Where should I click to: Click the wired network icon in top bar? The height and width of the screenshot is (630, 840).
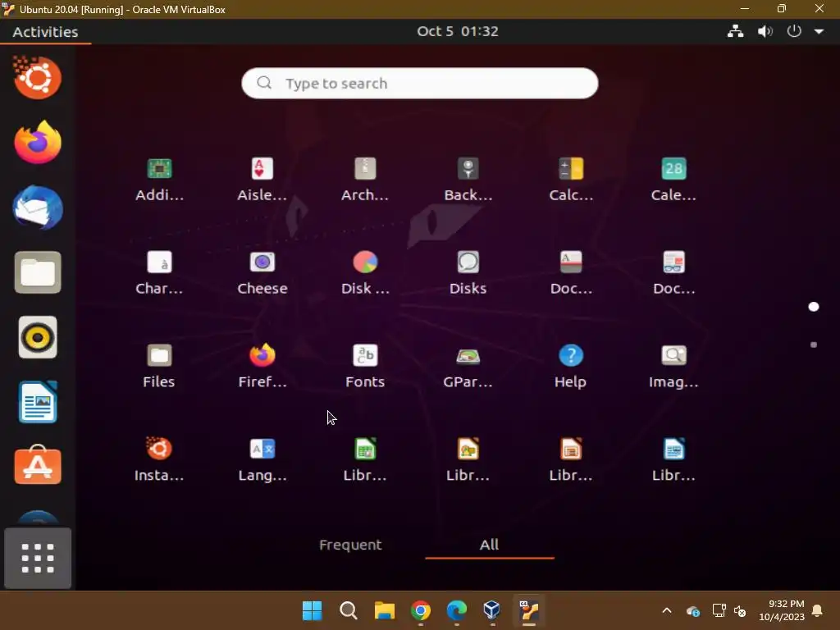pyautogui.click(x=736, y=31)
